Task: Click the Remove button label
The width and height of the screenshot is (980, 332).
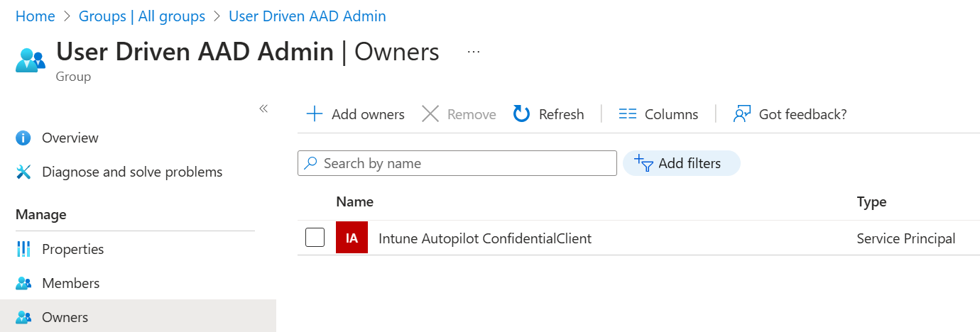Action: tap(472, 114)
